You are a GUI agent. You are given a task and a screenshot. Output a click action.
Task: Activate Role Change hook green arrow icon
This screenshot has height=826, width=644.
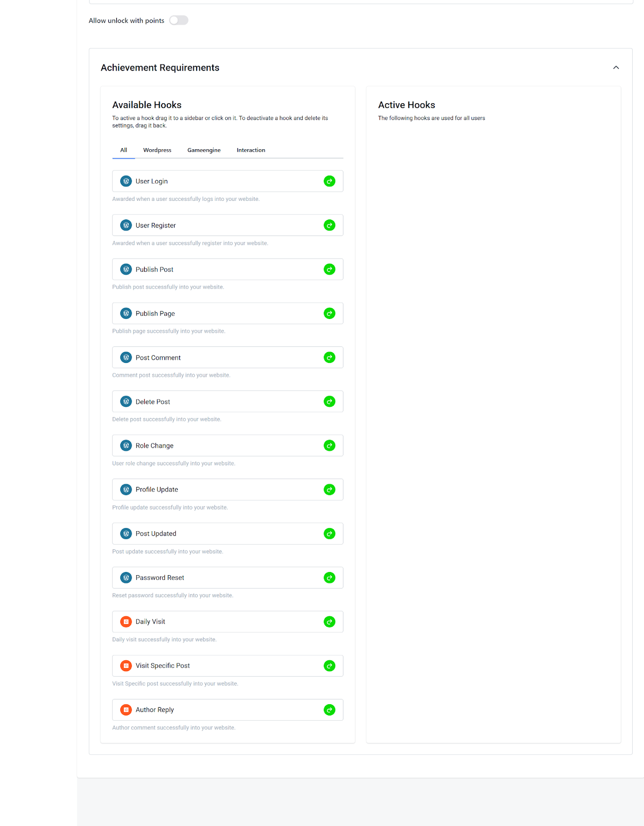(329, 446)
